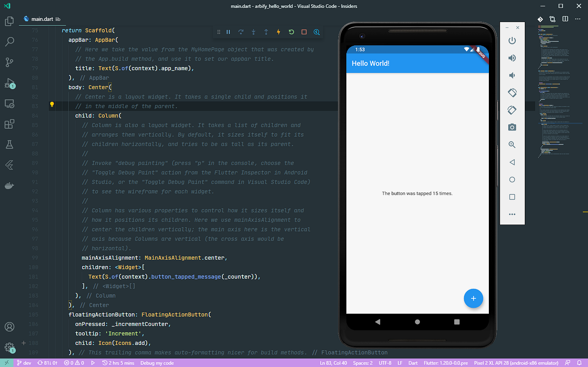Increase the emulator volume
Screen dimensions: 588x367
click(512, 58)
